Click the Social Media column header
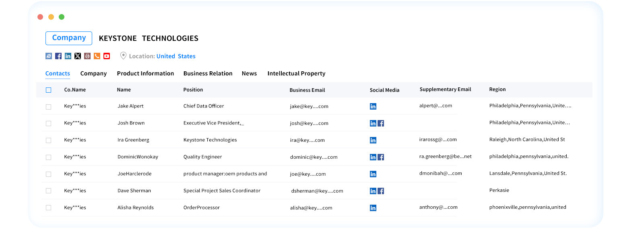This screenshot has height=251, width=644. coord(384,90)
